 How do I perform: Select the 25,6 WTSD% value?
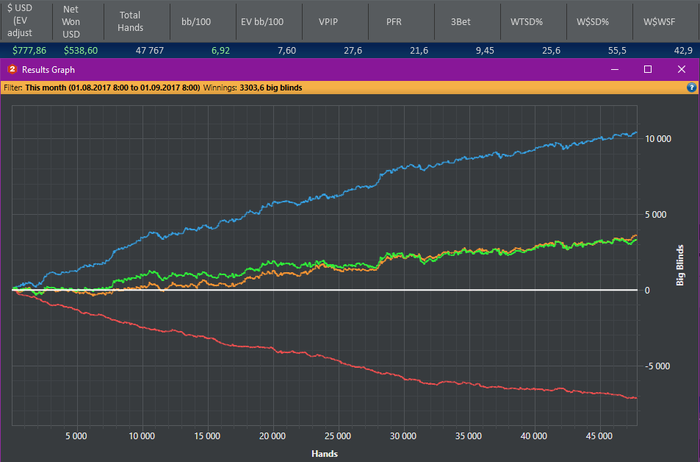click(x=551, y=50)
